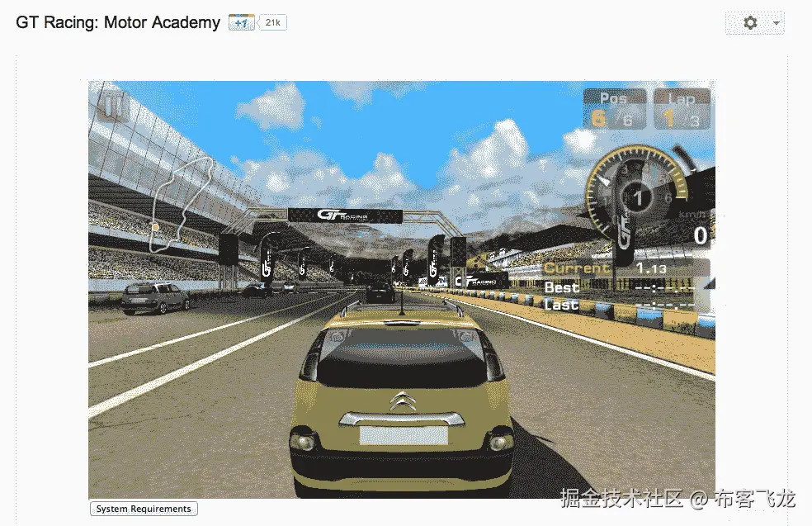The image size is (812, 526).
Task: Click the track minimap outline
Action: tap(182, 205)
